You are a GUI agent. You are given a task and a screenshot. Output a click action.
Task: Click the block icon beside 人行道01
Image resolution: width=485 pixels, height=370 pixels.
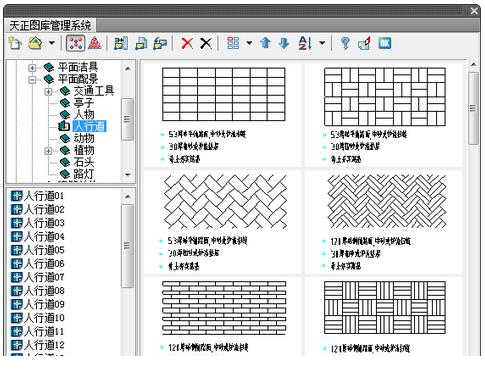coord(17,196)
